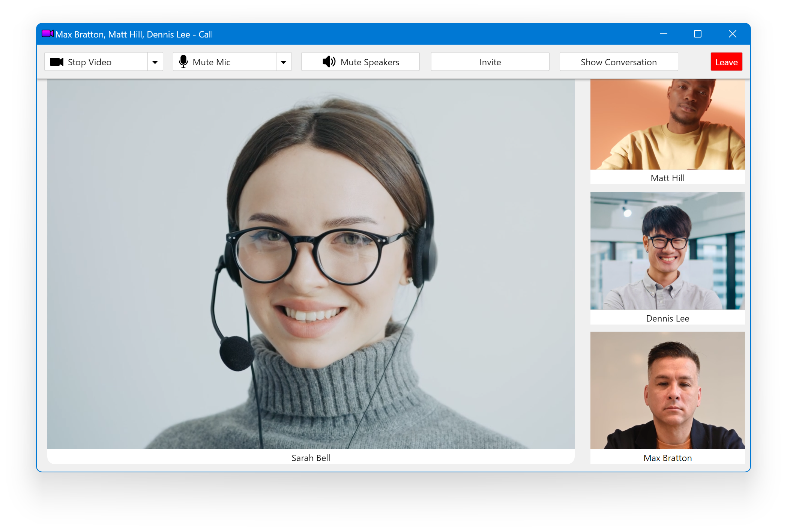Toggle your microphone with Mute Mic
The width and height of the screenshot is (787, 532).
pyautogui.click(x=224, y=62)
